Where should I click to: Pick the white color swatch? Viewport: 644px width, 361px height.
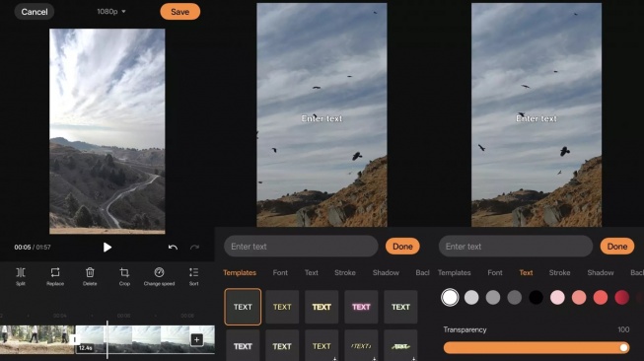[450, 297]
